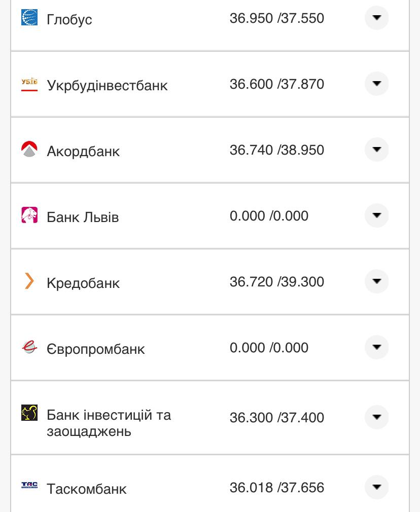Expand the Укрбудінвестбанк rate details
The image size is (420, 512).
tap(376, 84)
